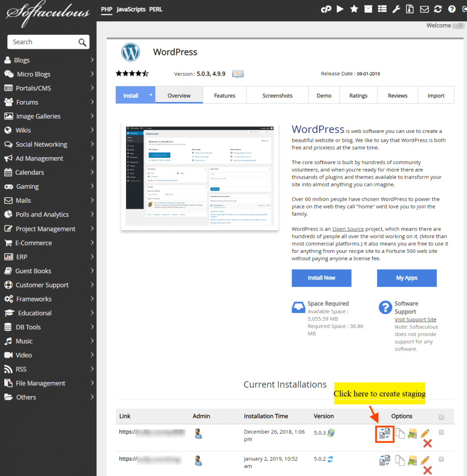Switch to the Overview tab
This screenshot has height=476, width=467.
[x=179, y=95]
